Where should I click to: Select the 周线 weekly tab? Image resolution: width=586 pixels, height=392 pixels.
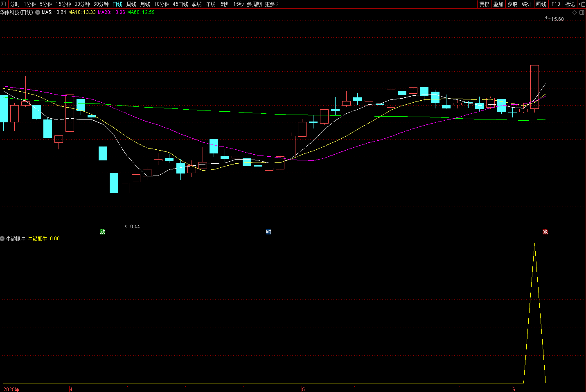[131, 4]
